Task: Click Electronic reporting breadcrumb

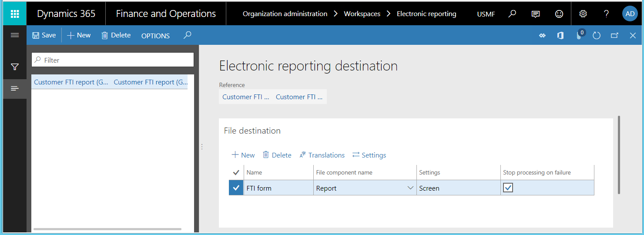Action: pyautogui.click(x=426, y=14)
